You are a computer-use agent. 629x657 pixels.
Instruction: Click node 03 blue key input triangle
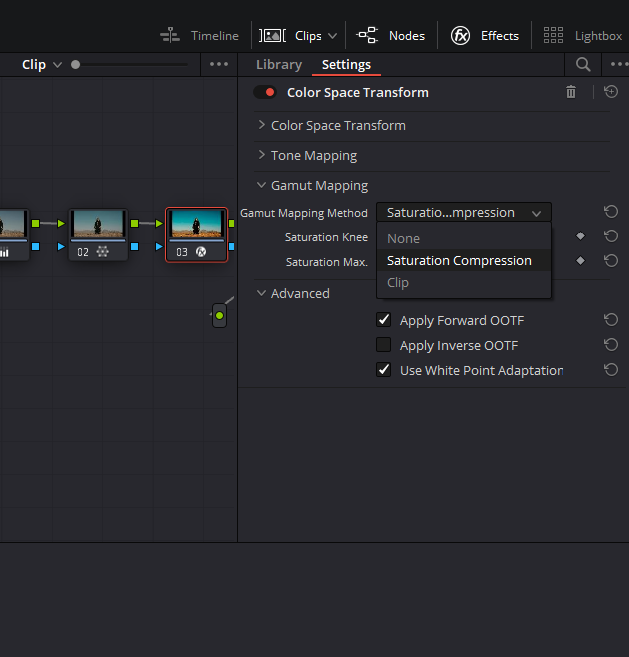point(159,246)
